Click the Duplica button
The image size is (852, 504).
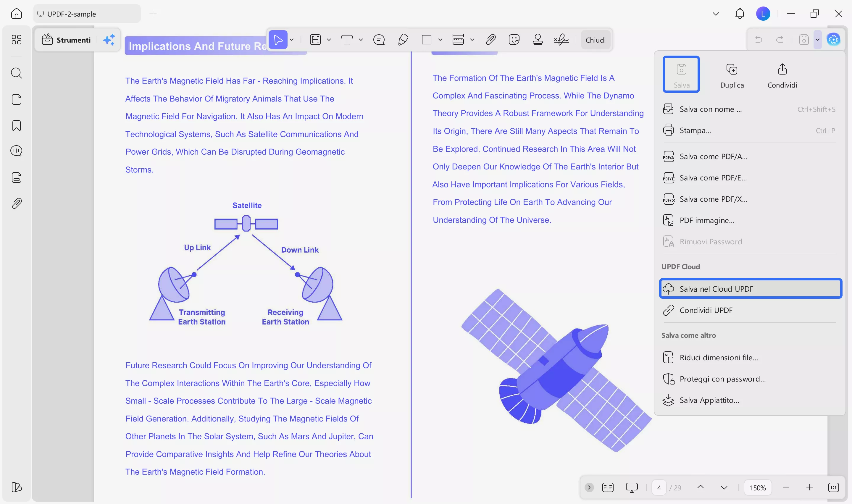pyautogui.click(x=732, y=75)
